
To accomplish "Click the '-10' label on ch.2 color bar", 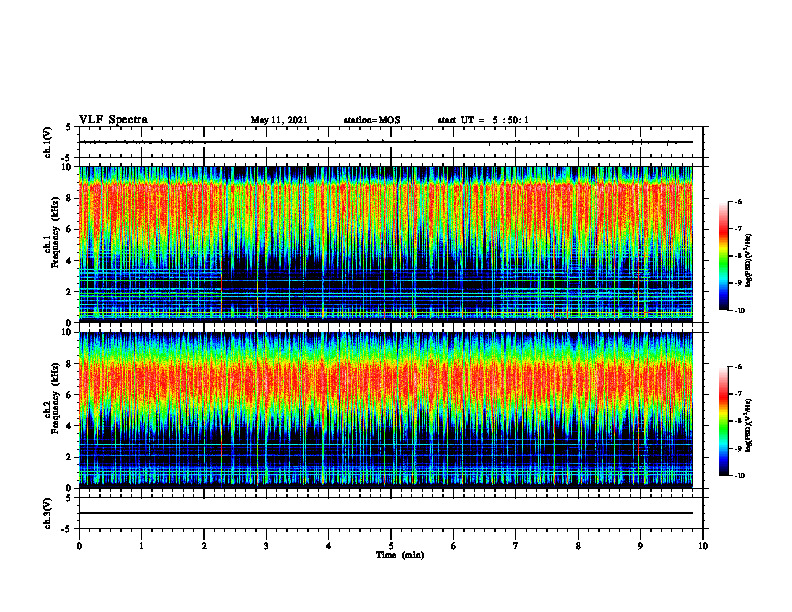I will coord(739,476).
